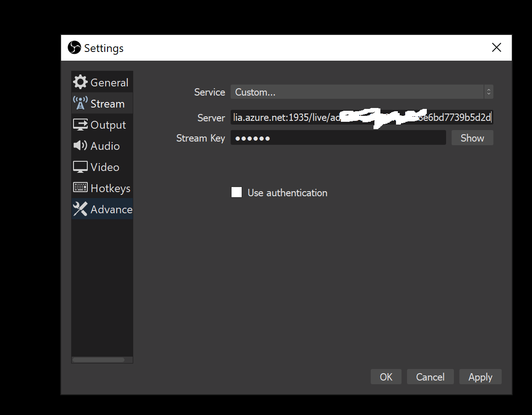The width and height of the screenshot is (532, 415).
Task: Confirm settings with the OK button
Action: [x=386, y=377]
